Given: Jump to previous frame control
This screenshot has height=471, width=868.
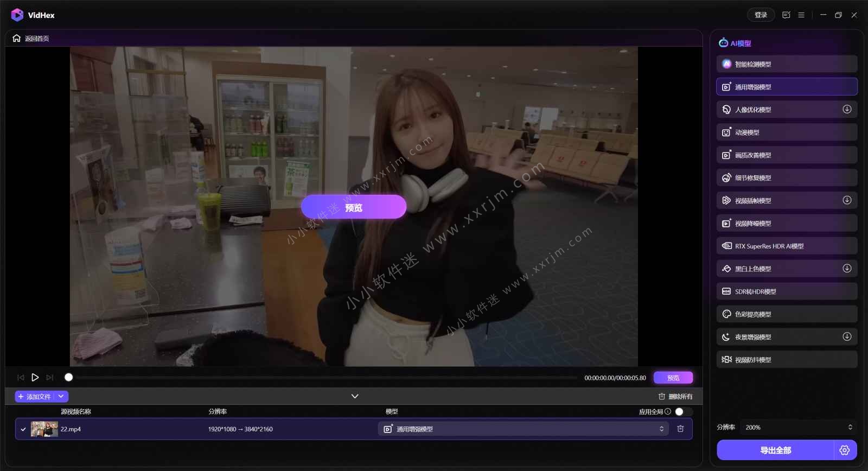Looking at the screenshot, I should [21, 378].
